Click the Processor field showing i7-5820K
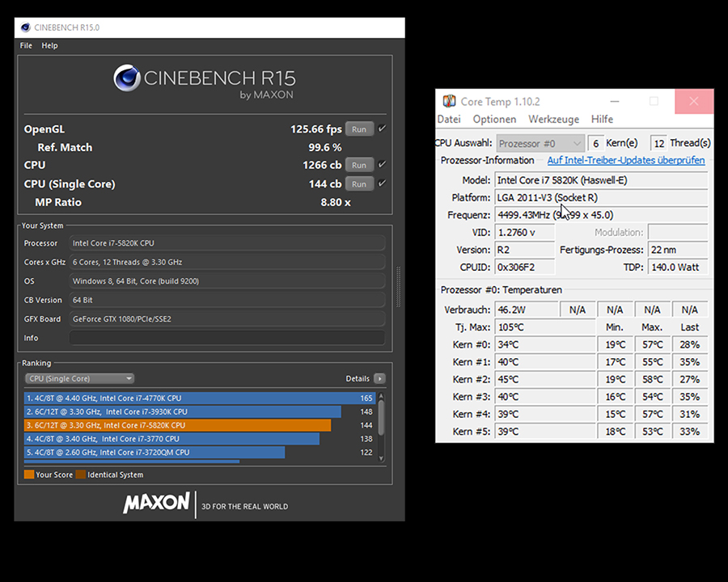This screenshot has width=728, height=582. pyautogui.click(x=227, y=243)
